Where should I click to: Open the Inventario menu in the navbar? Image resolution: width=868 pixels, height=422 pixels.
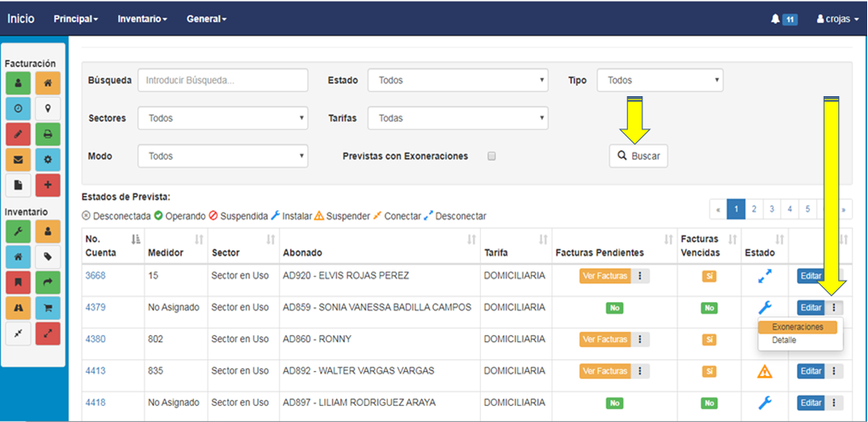142,19
